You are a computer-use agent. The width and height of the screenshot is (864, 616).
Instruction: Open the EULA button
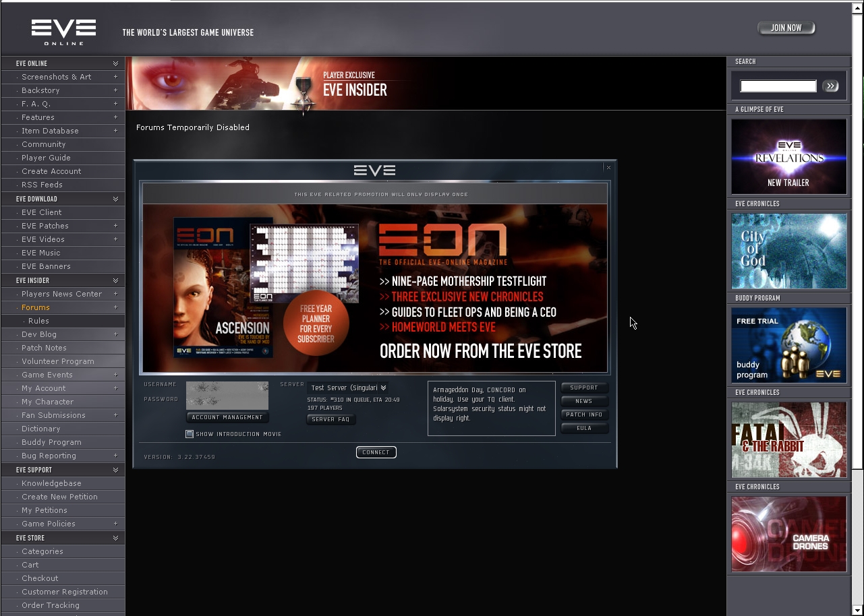click(584, 428)
